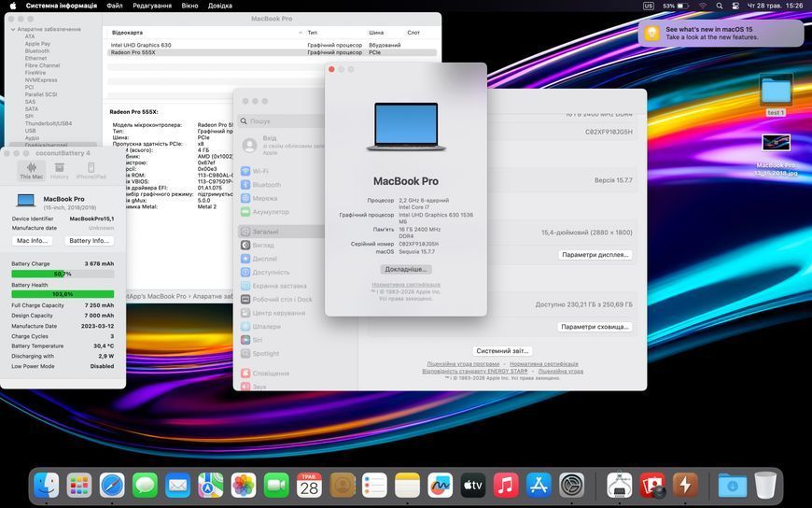Select Radeon Pro 555X row in table

click(272, 52)
